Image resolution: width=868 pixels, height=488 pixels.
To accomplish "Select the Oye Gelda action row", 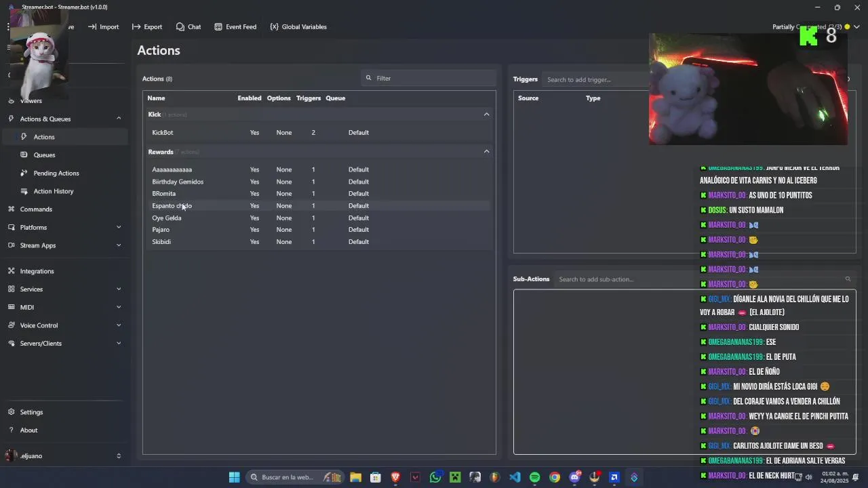I will pos(319,218).
